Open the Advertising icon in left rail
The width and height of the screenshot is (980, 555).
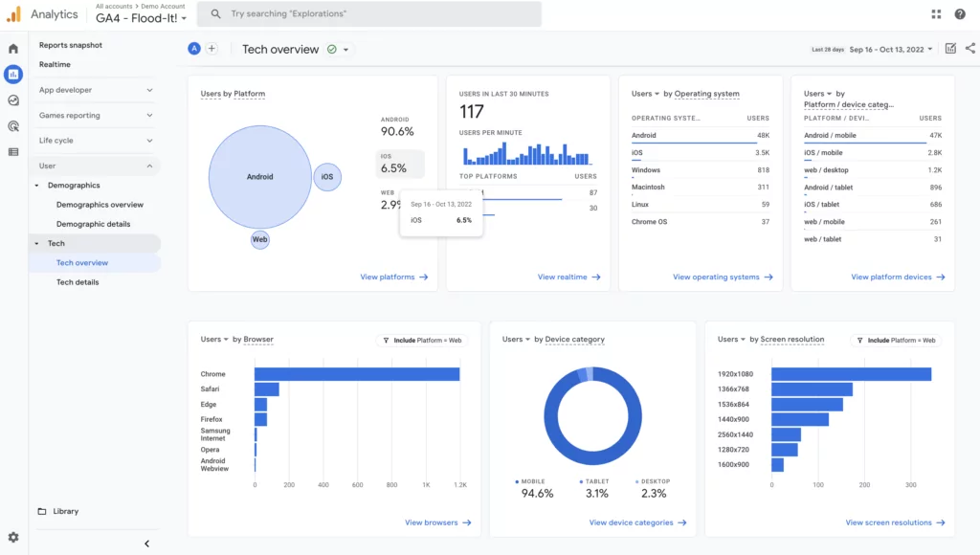click(13, 125)
